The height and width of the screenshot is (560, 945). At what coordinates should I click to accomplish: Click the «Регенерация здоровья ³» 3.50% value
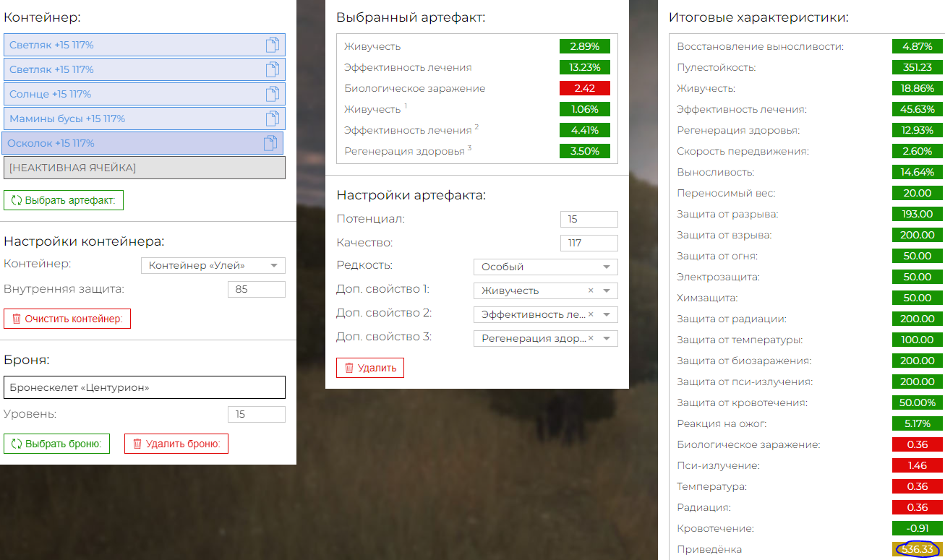[x=585, y=151]
